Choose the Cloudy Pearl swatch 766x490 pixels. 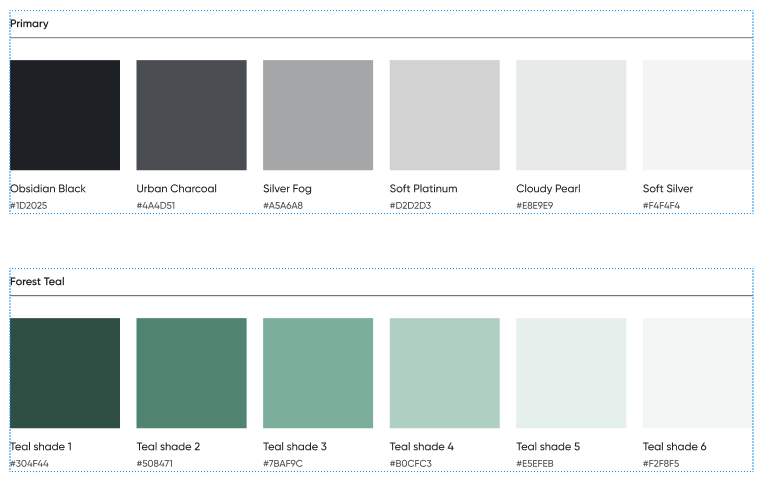click(571, 115)
